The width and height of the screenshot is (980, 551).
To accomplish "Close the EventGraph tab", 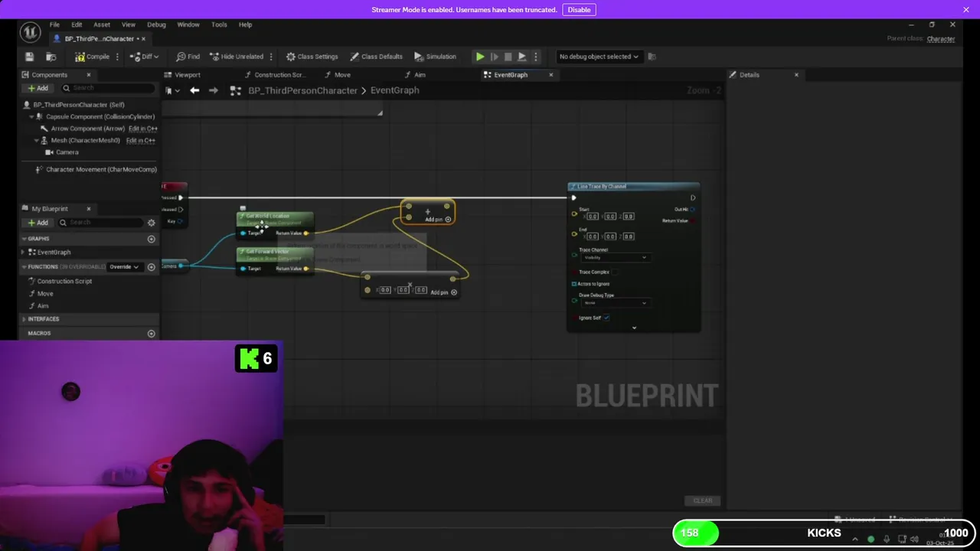I will point(550,75).
